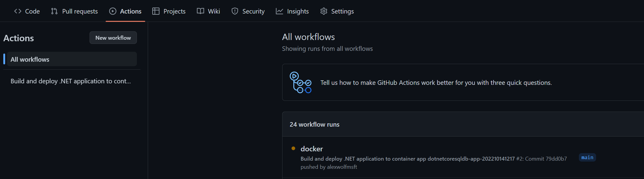Click the yellow in-progress status dot
644x179 pixels.
[293, 148]
